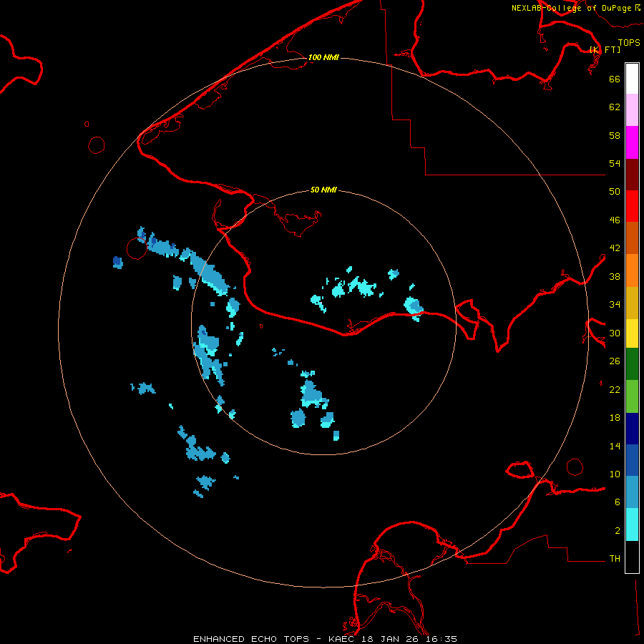Select the "50" scale value
The height and width of the screenshot is (644, 644).
615,192
